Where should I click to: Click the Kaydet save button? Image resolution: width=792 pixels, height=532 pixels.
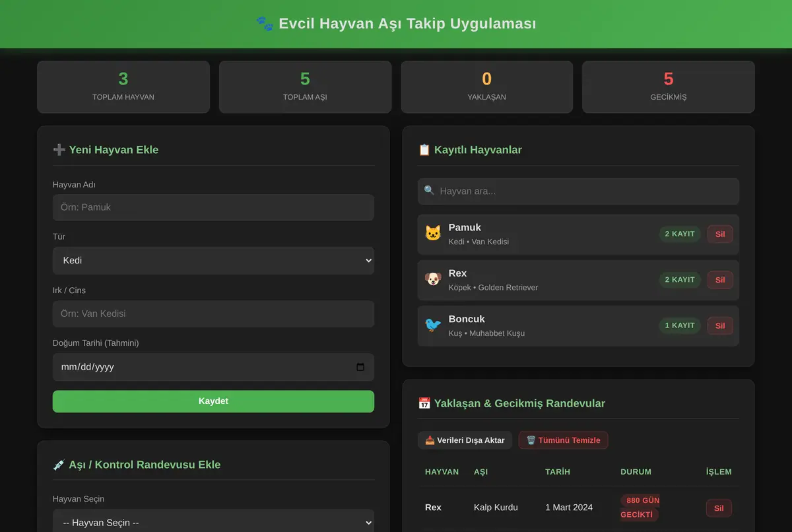tap(213, 401)
